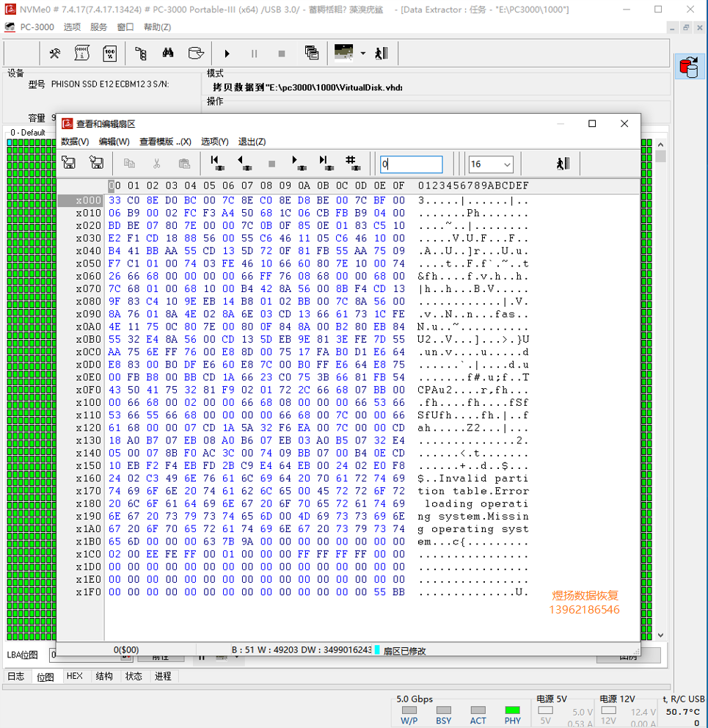Image resolution: width=708 pixels, height=728 pixels.
Task: Click the disk with arrow icon in main toolbar
Action: (196, 53)
